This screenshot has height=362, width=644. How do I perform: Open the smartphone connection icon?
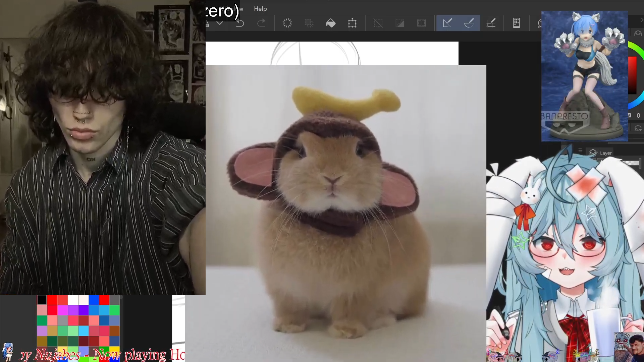point(517,23)
